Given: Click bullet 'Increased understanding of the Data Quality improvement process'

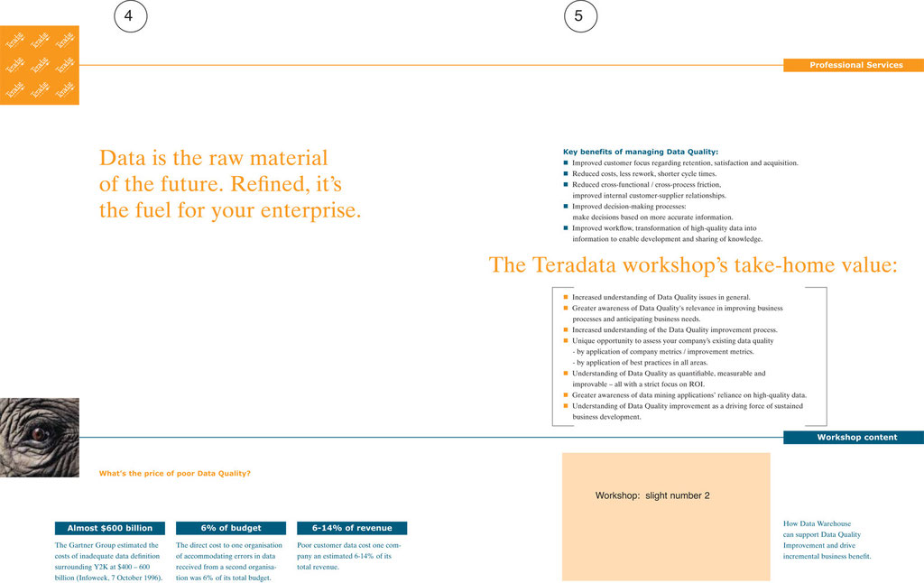Looking at the screenshot, I should click(670, 330).
